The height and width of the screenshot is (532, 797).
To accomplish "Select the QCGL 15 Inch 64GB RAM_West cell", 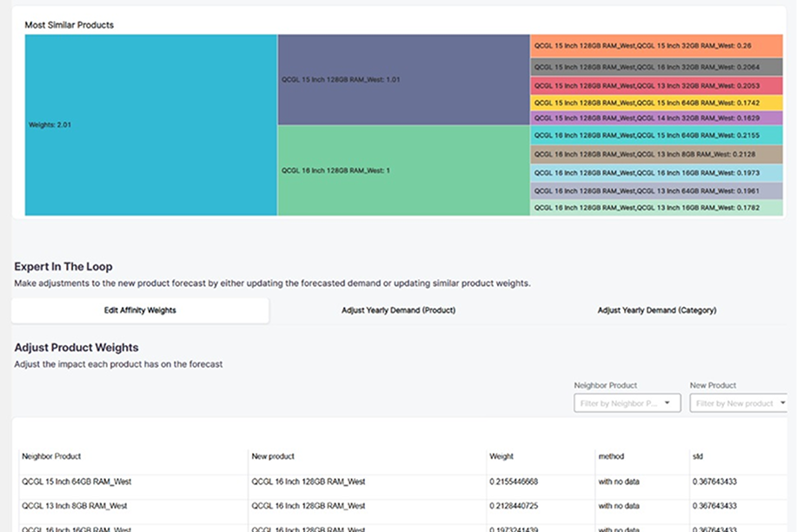I will click(x=134, y=482).
